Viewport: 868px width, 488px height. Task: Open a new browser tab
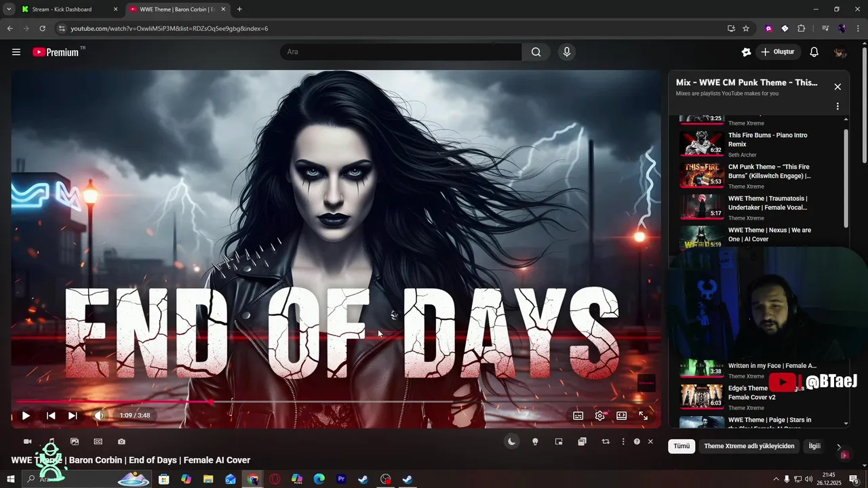pos(239,9)
